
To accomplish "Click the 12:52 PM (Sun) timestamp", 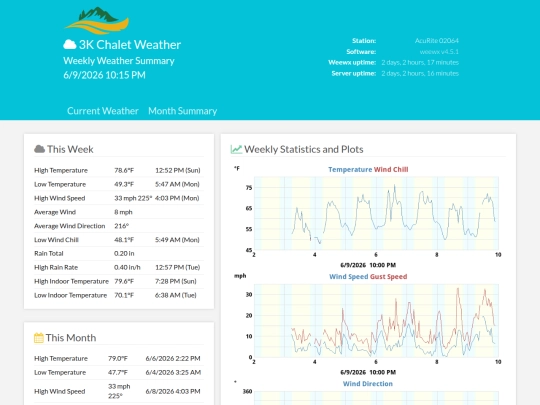I will [178, 170].
